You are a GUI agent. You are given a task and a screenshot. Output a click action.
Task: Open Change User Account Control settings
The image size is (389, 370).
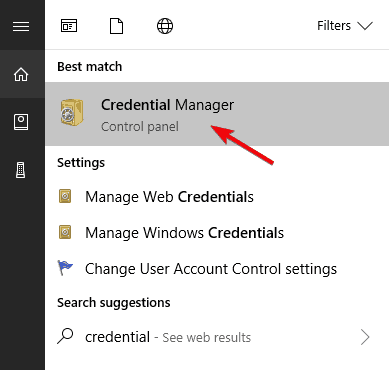click(x=217, y=268)
